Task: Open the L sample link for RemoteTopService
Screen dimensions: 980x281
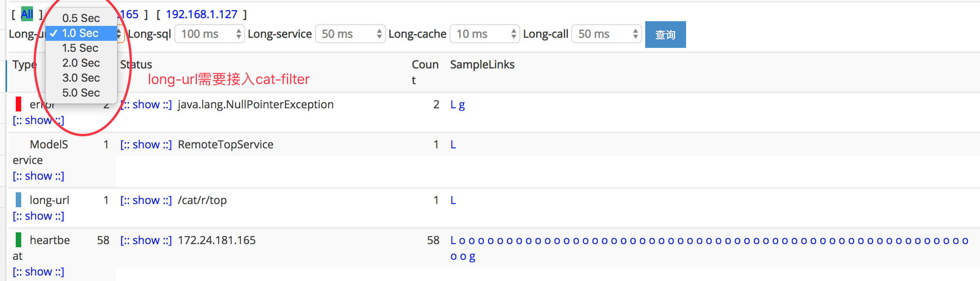Action: 453,144
